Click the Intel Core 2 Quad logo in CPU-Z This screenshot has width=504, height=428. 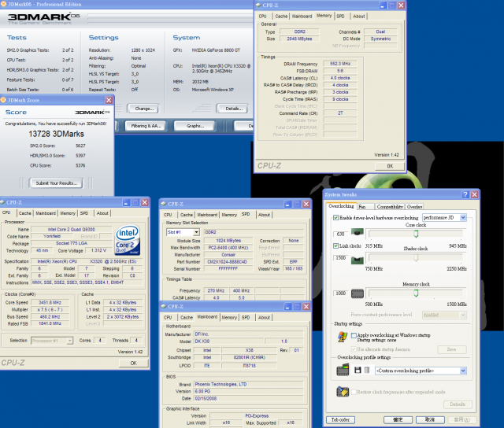(128, 240)
